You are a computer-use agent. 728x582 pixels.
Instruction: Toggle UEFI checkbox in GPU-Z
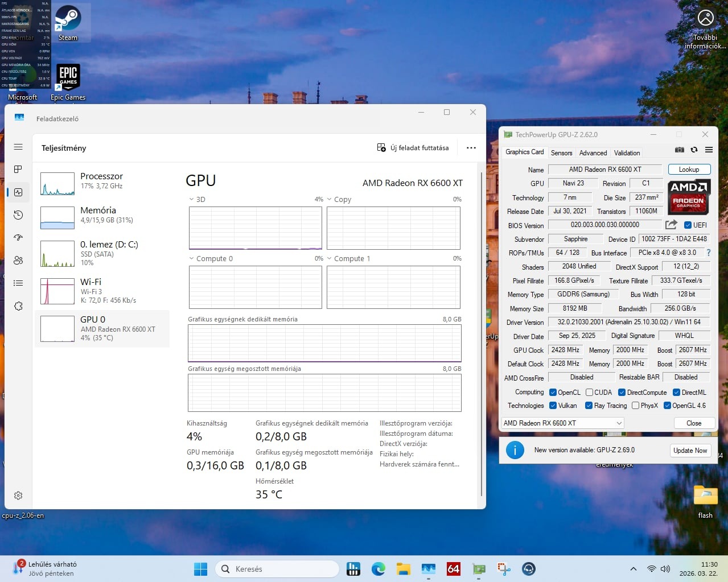pos(688,225)
